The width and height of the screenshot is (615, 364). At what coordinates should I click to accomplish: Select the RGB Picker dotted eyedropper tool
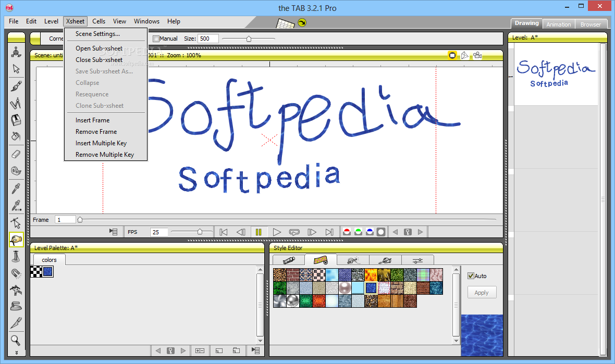(16, 205)
